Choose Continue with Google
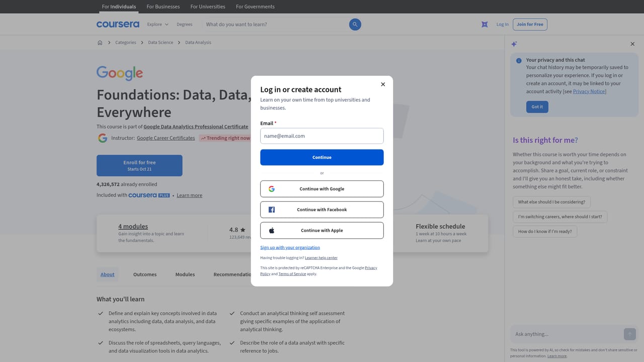 (322, 189)
